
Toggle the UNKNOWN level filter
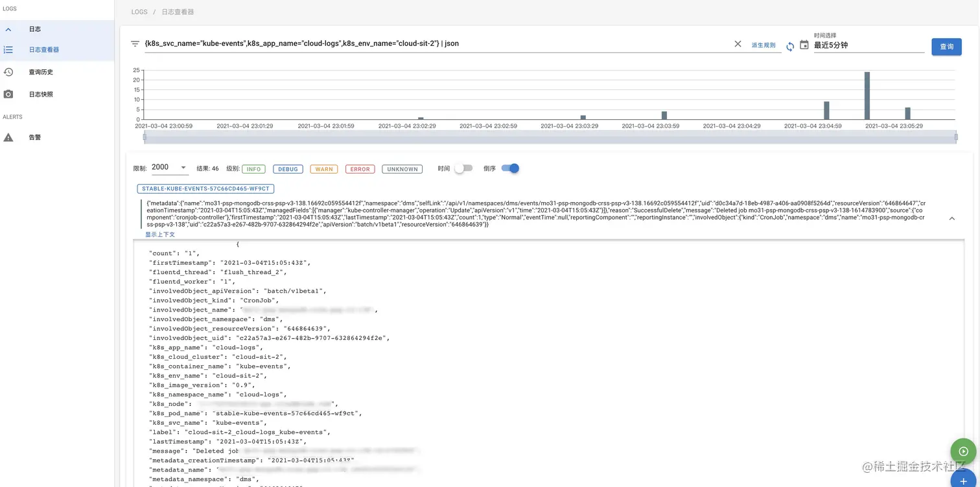[402, 169]
